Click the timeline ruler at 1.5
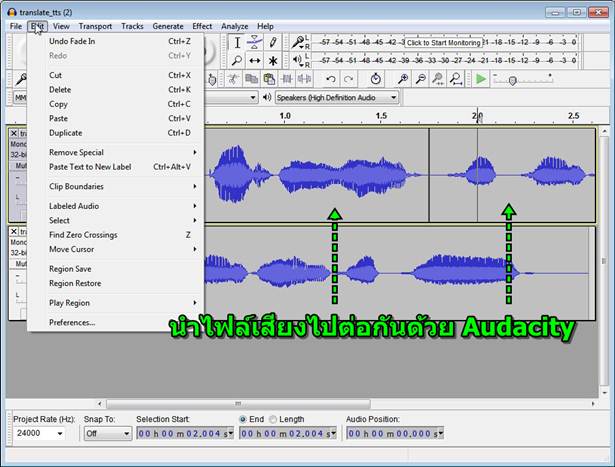 (381, 116)
